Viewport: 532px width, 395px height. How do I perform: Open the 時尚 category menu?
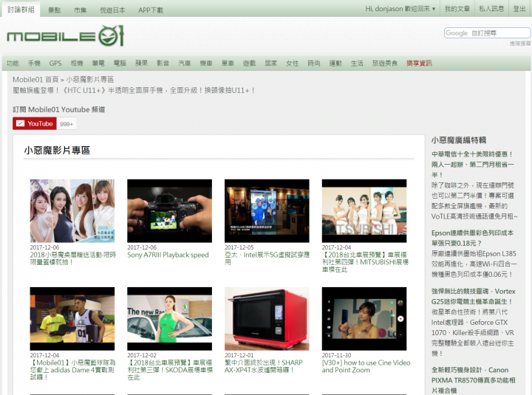point(314,63)
